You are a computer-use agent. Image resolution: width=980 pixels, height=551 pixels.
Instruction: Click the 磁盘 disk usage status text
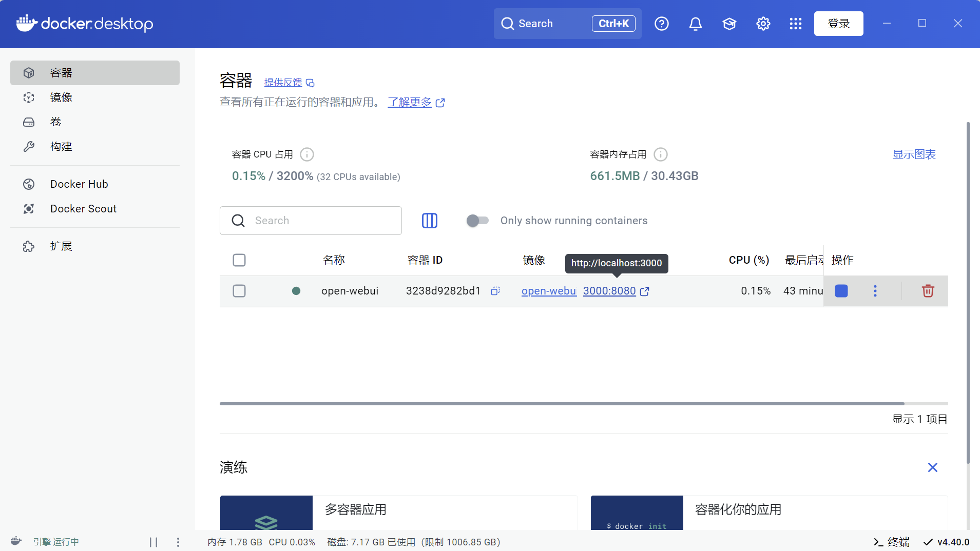(x=414, y=542)
